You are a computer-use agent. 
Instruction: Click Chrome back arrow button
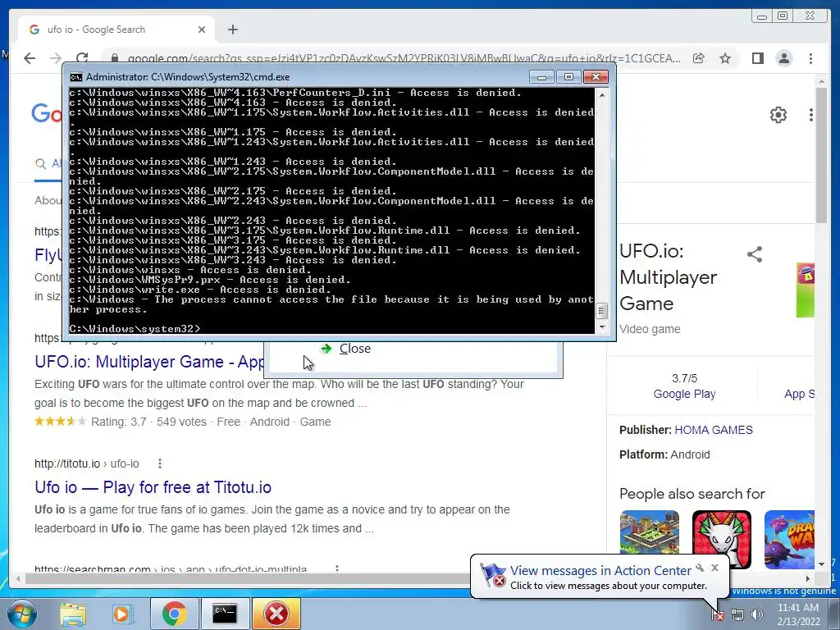click(x=30, y=58)
